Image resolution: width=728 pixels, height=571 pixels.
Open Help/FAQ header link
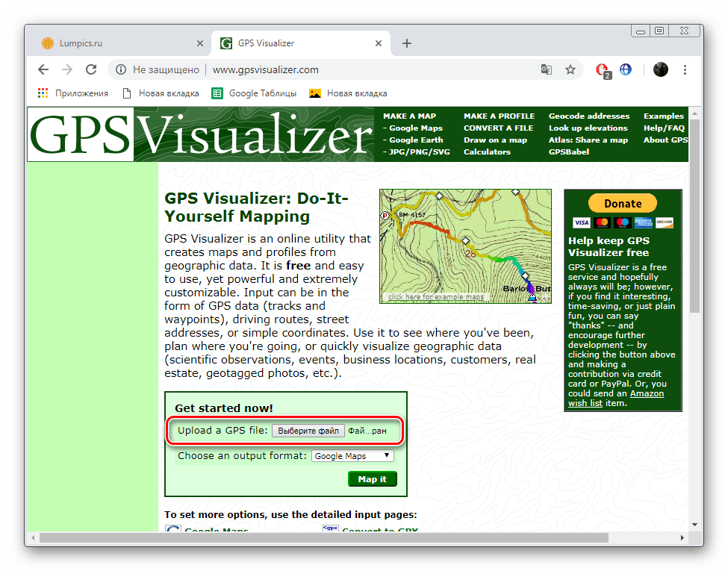(x=664, y=128)
